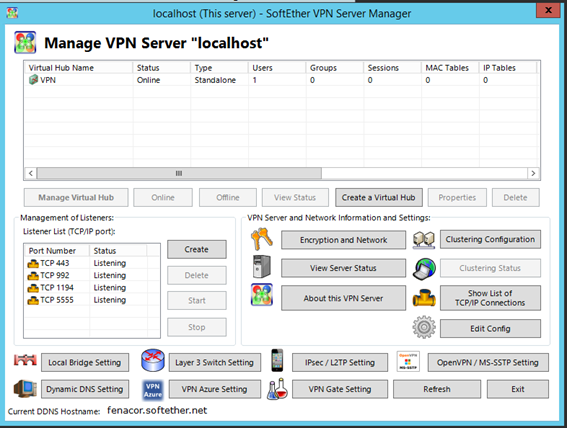Click Create listener button
The width and height of the screenshot is (567, 428).
coord(197,249)
